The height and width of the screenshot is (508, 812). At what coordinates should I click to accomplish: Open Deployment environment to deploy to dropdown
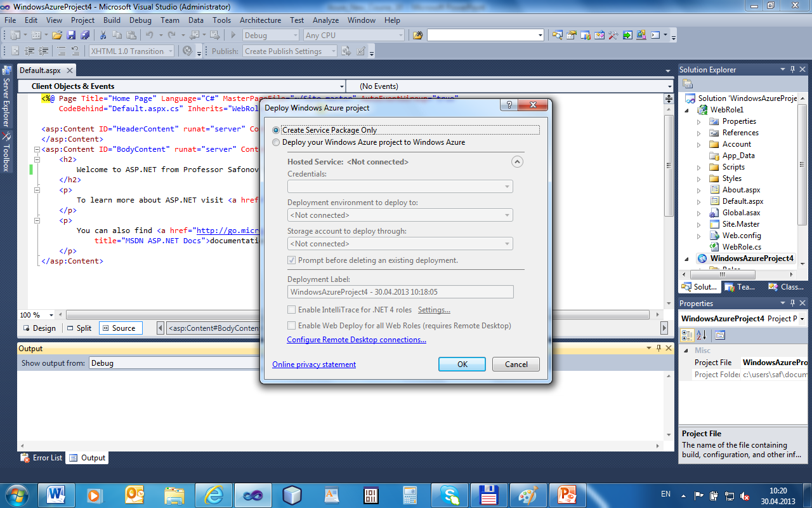tap(400, 215)
